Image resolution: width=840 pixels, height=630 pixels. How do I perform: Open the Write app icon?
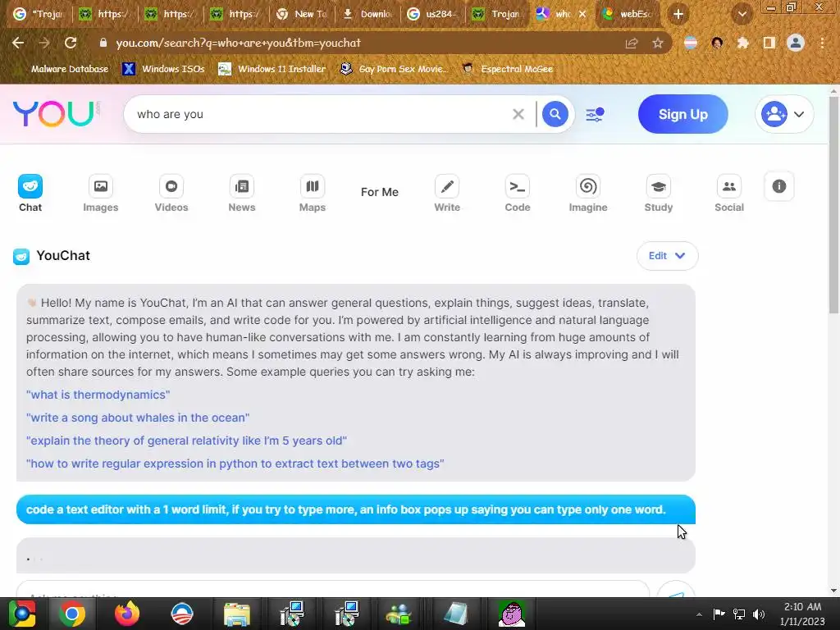pyautogui.click(x=447, y=194)
